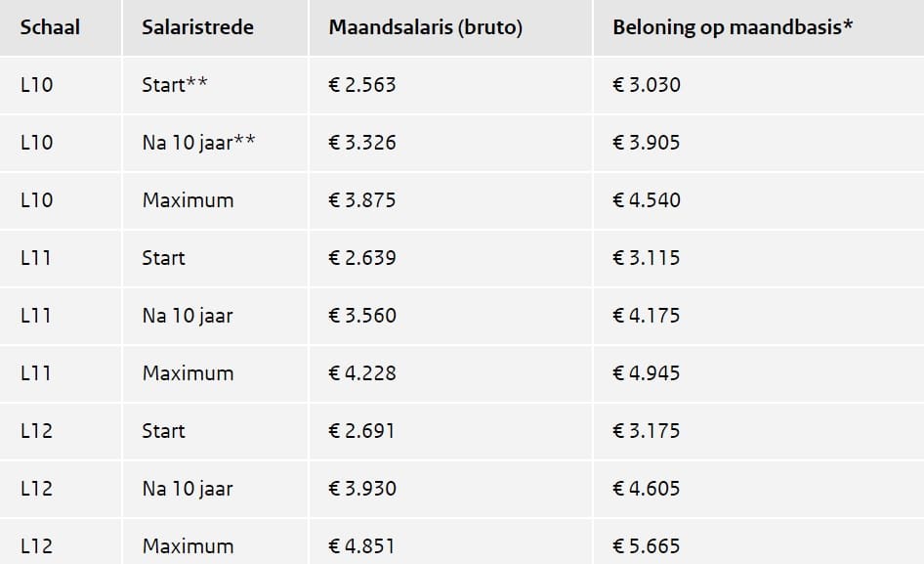Select the Na 10 jaar** cell
The height and width of the screenshot is (564, 924).
(199, 143)
